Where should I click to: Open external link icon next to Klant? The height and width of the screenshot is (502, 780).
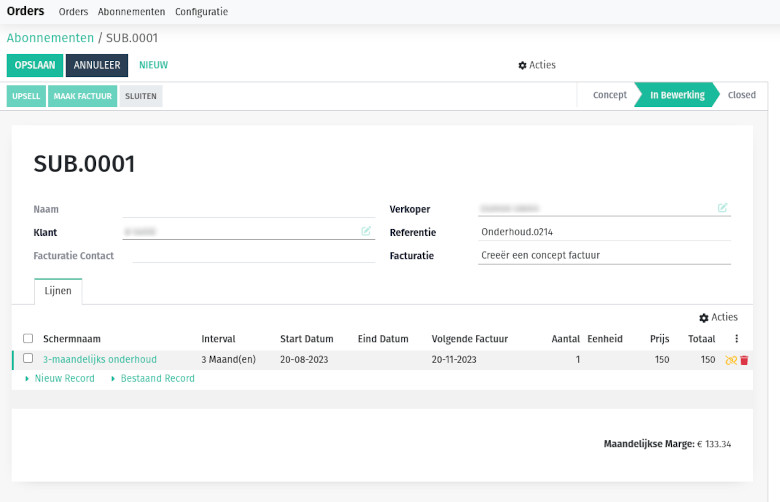(x=366, y=231)
